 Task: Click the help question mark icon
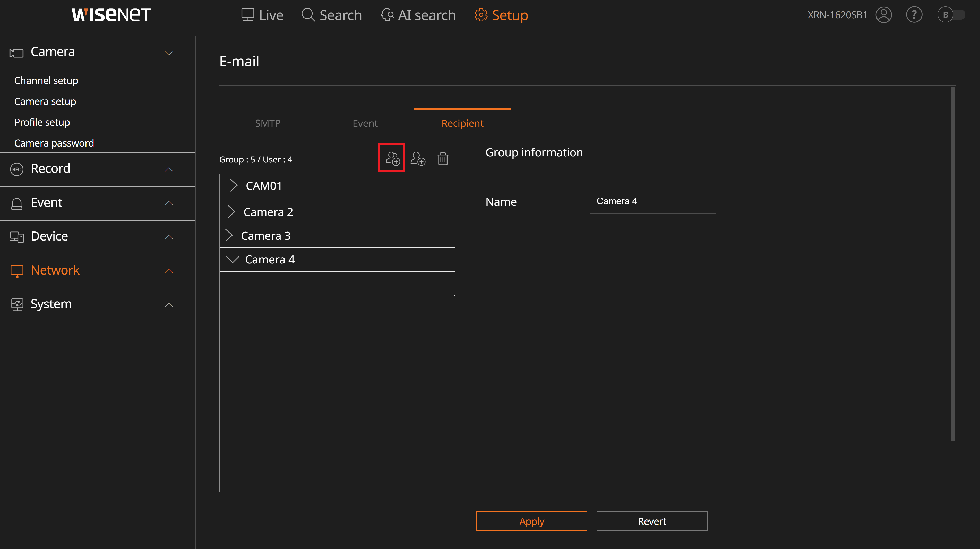(x=915, y=15)
